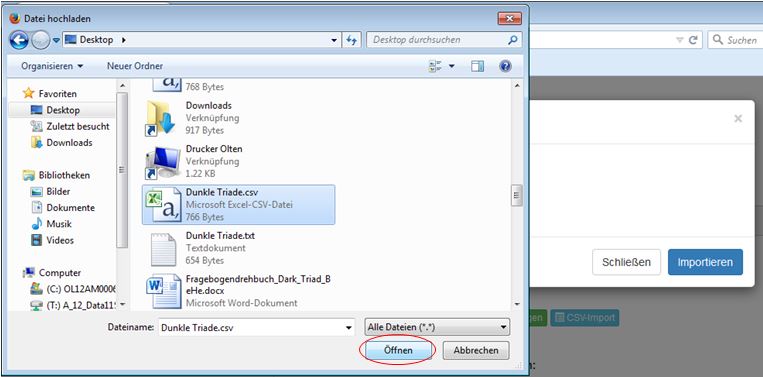The image size is (763, 377).
Task: Toggle the preview pane icon
Action: click(477, 66)
